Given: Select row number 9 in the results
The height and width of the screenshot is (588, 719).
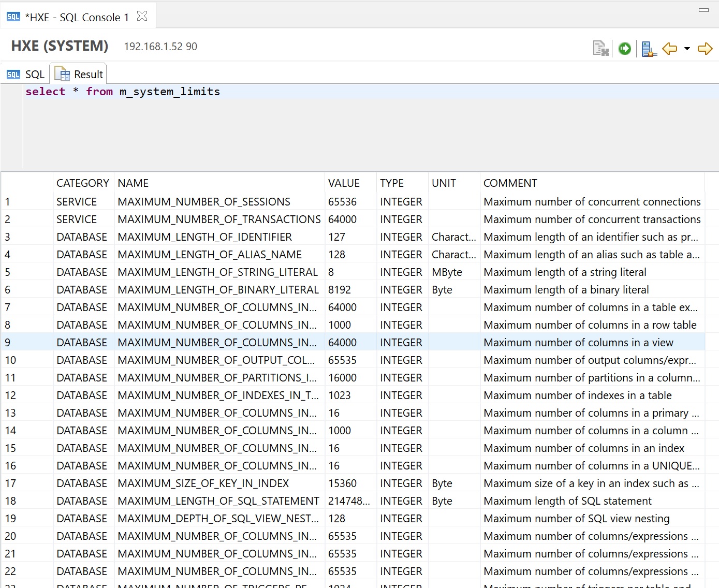Looking at the screenshot, I should [8, 343].
